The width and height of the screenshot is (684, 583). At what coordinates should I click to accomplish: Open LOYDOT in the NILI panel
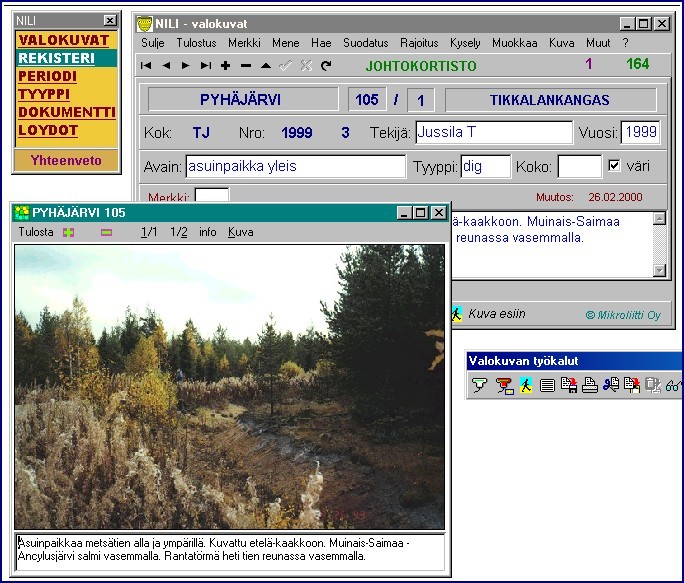[x=48, y=130]
